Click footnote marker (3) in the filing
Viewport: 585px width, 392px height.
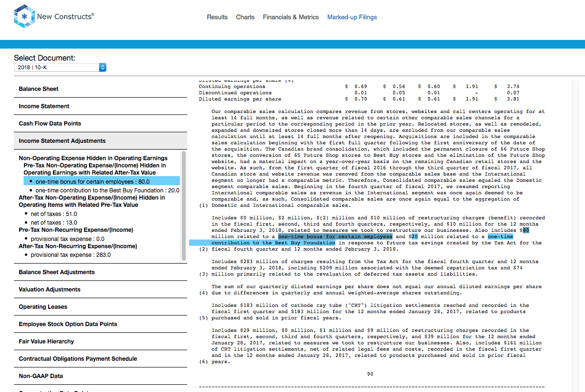point(203,274)
